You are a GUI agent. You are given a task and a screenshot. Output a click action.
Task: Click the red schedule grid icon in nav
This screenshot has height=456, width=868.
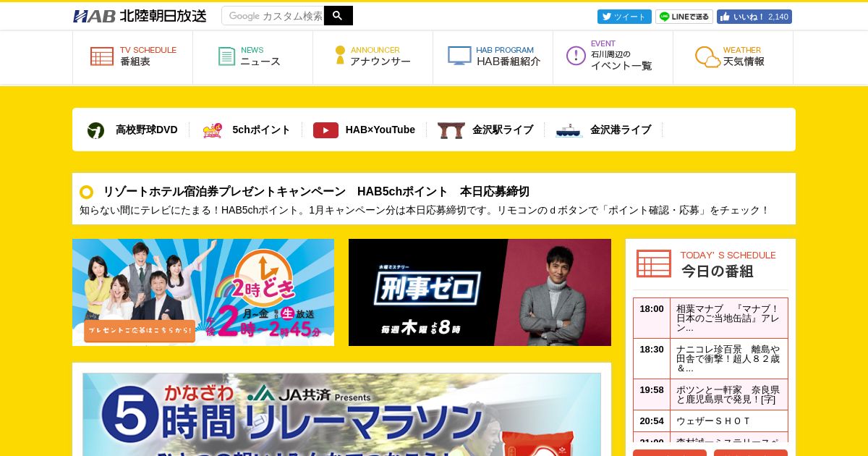tap(102, 56)
